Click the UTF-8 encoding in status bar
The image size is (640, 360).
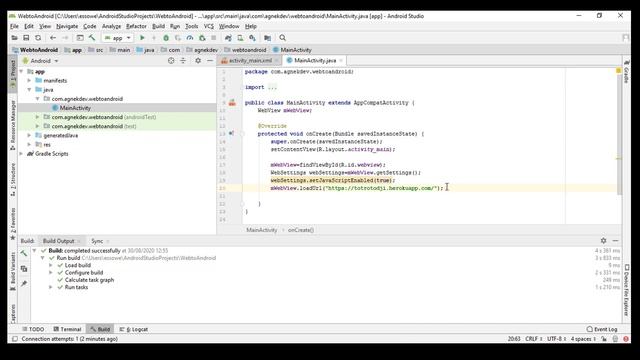click(x=557, y=339)
